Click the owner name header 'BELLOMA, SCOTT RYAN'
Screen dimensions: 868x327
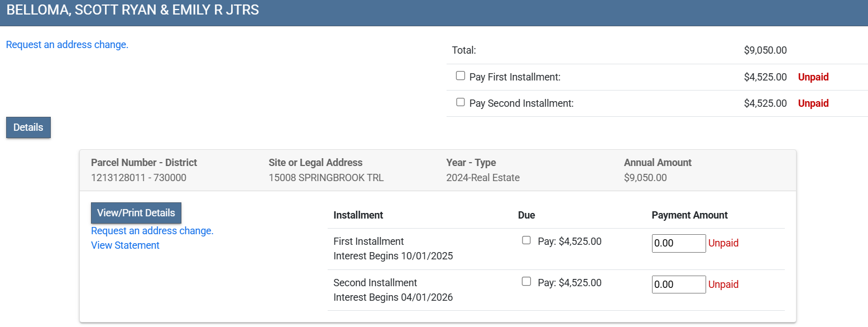click(x=132, y=10)
